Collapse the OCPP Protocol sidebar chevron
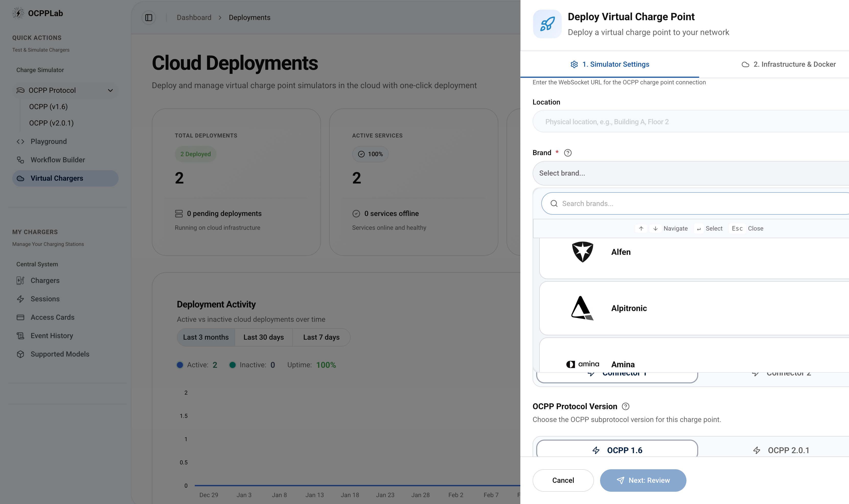The height and width of the screenshot is (504, 849). click(x=110, y=90)
